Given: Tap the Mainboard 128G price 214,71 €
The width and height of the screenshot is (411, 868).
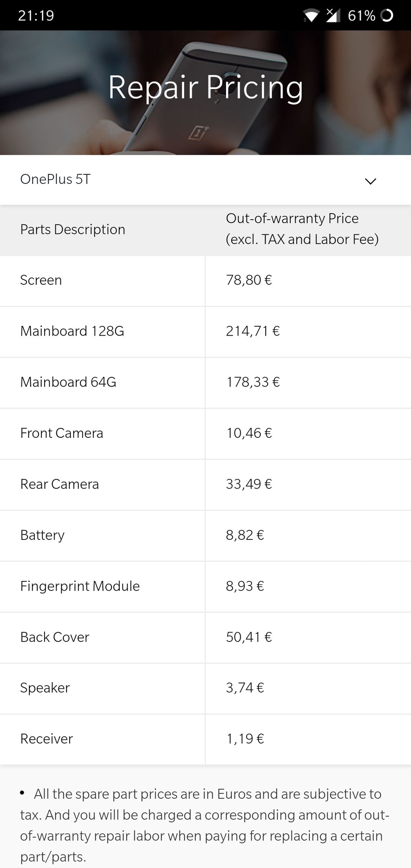Looking at the screenshot, I should click(253, 331).
